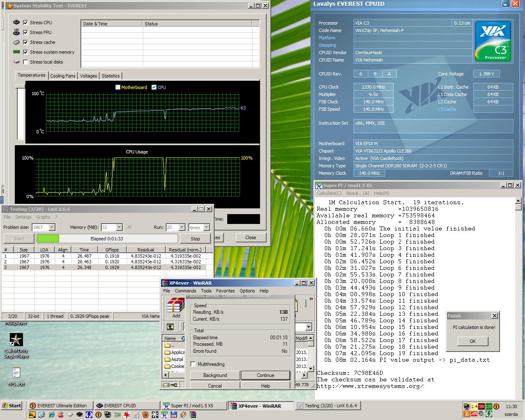This screenshot has width=525, height=420.
Task: Click the Start menu button
Action: click(x=11, y=406)
